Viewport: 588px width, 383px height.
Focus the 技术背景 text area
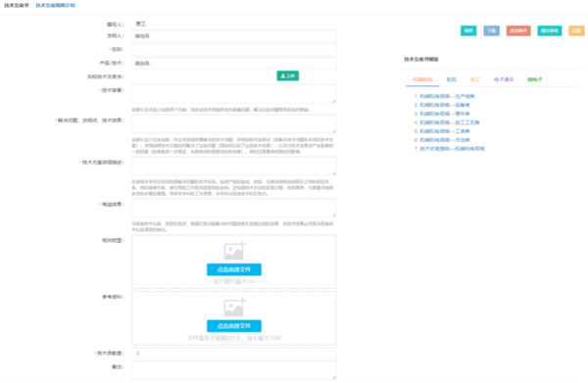pyautogui.click(x=233, y=94)
